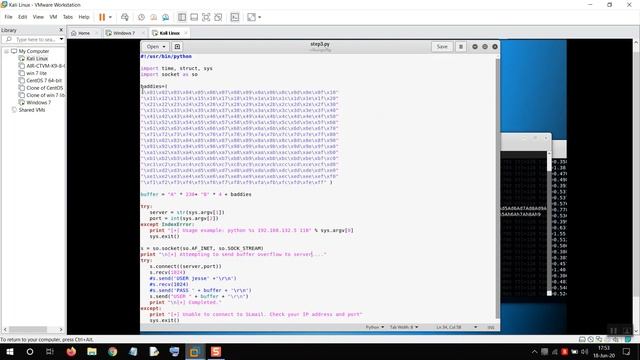This screenshot has width=640, height=360.
Task: Open the stretch display dropdown arrow
Action: [260, 17]
